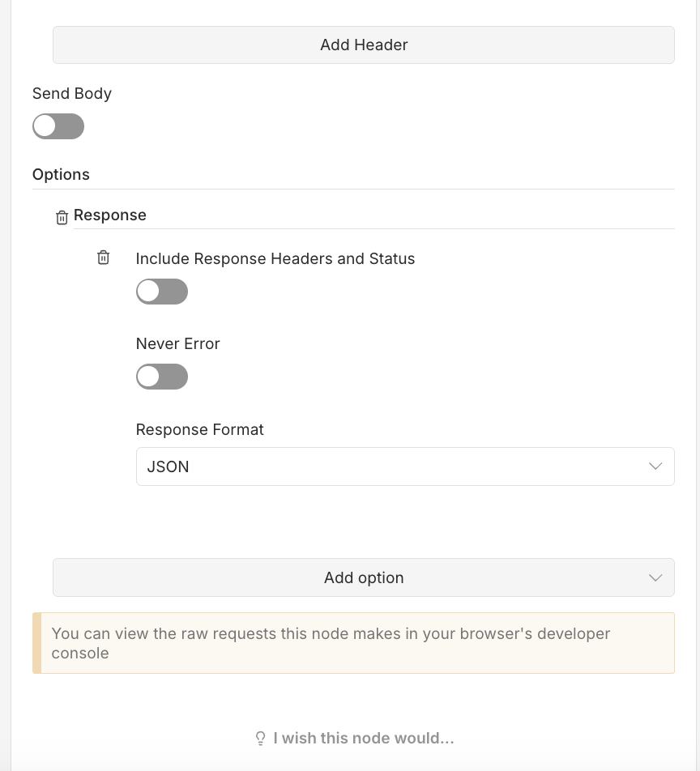The width and height of the screenshot is (700, 771).
Task: Open the "I wish this node would..." link
Action: tap(364, 739)
